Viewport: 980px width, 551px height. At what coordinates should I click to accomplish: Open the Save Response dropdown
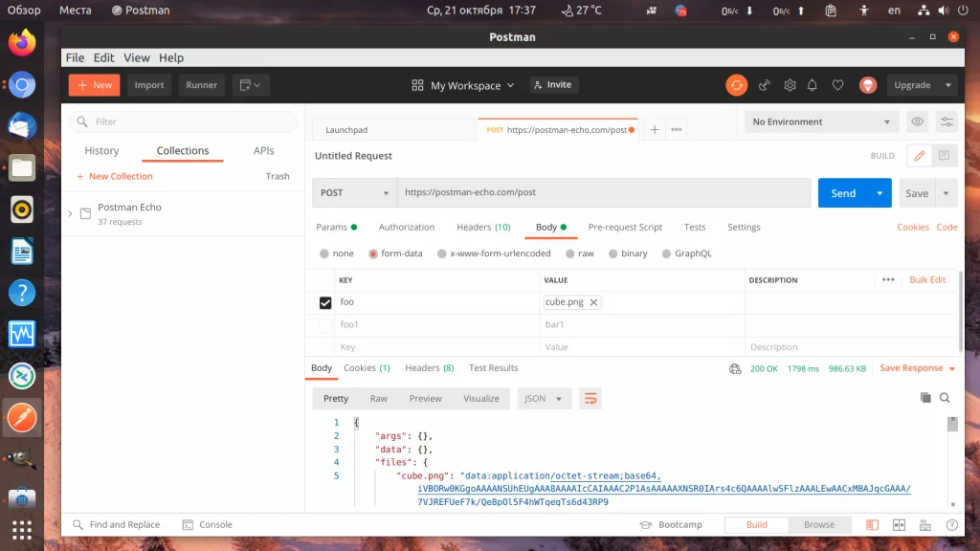(x=918, y=368)
